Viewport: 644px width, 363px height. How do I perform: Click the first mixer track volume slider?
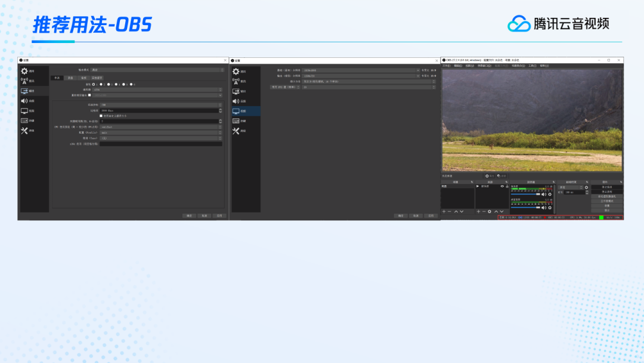[x=525, y=194]
